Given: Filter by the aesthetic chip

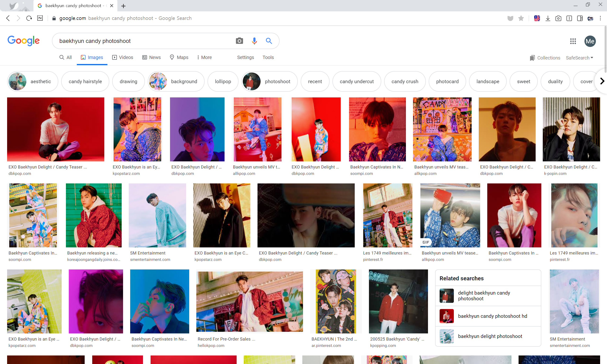Looking at the screenshot, I should tap(33, 82).
